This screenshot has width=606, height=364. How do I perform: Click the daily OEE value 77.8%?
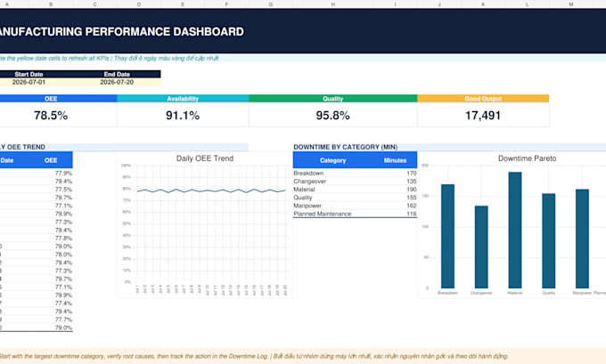[63, 239]
